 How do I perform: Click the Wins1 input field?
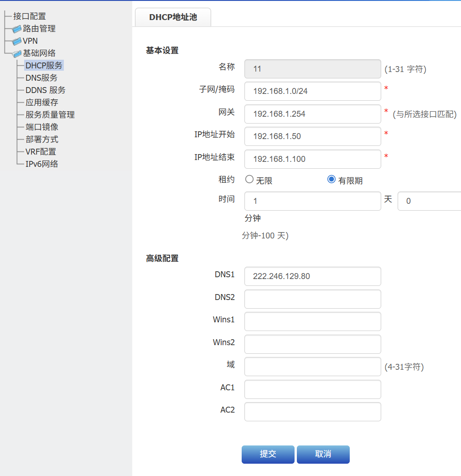(x=312, y=321)
